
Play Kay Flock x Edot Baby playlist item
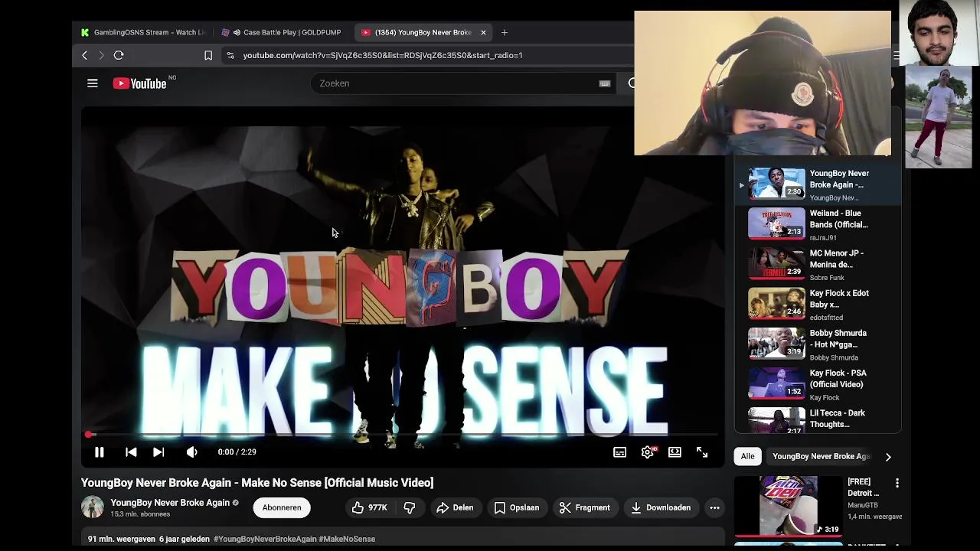click(816, 304)
